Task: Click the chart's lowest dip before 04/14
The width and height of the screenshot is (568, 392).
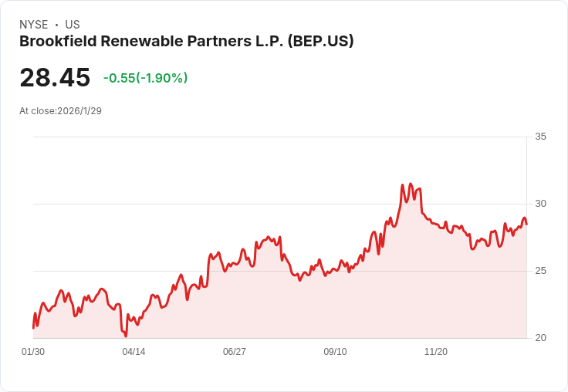Action: [x=126, y=336]
